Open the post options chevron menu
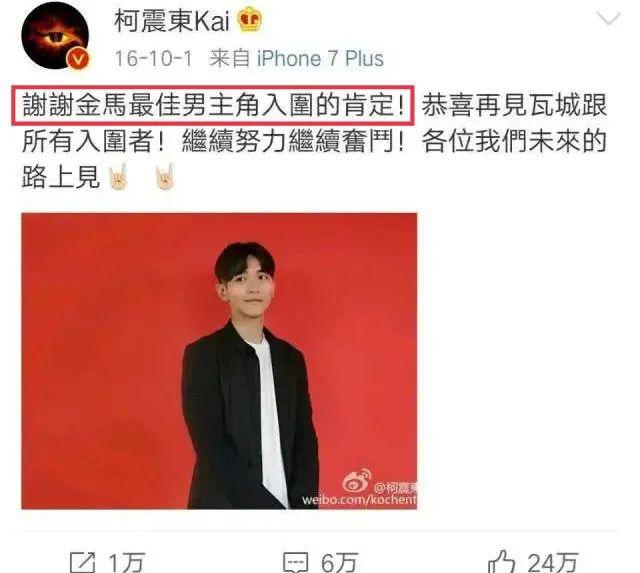The width and height of the screenshot is (640, 573). pos(608,18)
